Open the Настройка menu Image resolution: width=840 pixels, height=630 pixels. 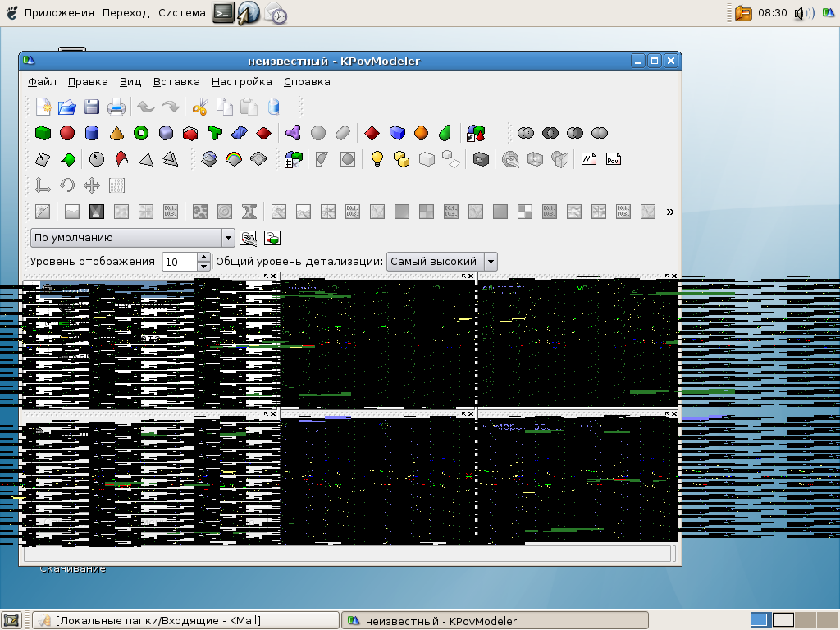tap(241, 82)
